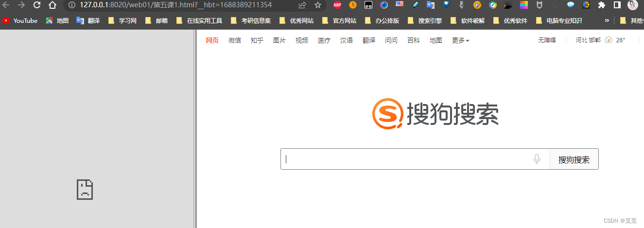The image size is (644, 228).
Task: Open the 搜索引擎 bookmark folder
Action: 425,21
